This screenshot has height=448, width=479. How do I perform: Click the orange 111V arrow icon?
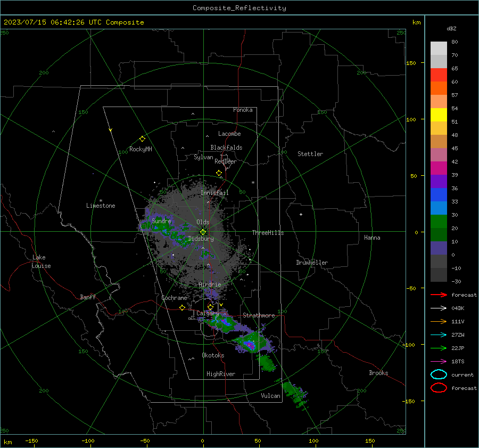click(x=439, y=321)
